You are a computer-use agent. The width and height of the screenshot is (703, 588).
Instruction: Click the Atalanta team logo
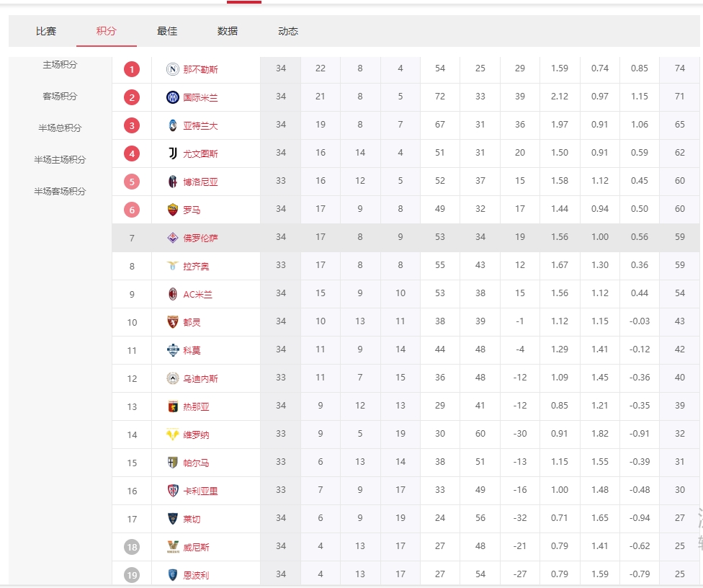(x=173, y=125)
